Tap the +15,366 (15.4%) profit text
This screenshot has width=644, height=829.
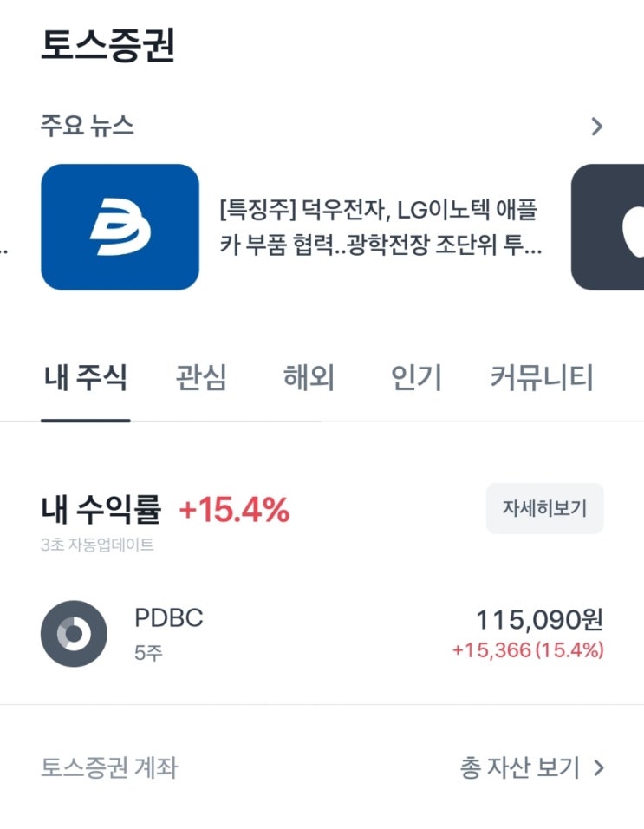[x=527, y=650]
